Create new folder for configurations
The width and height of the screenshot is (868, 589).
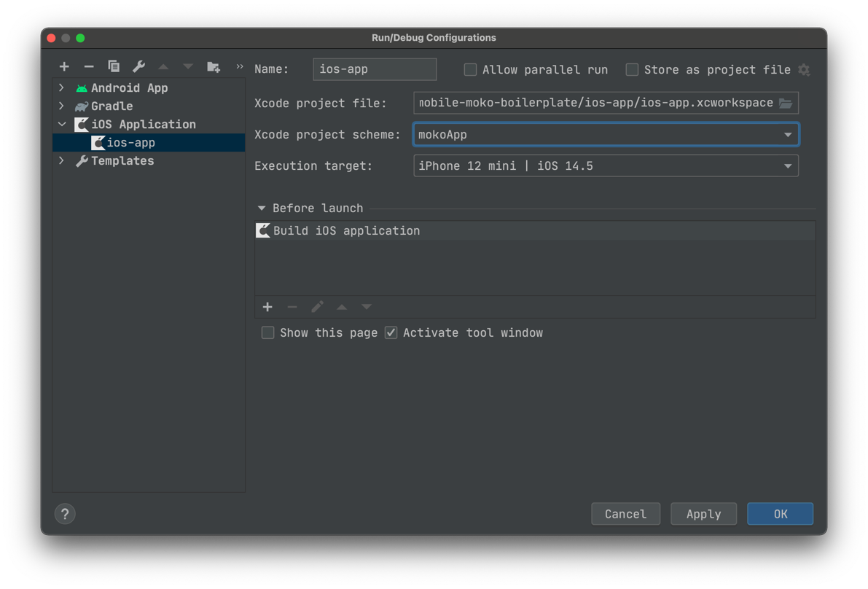coord(213,67)
